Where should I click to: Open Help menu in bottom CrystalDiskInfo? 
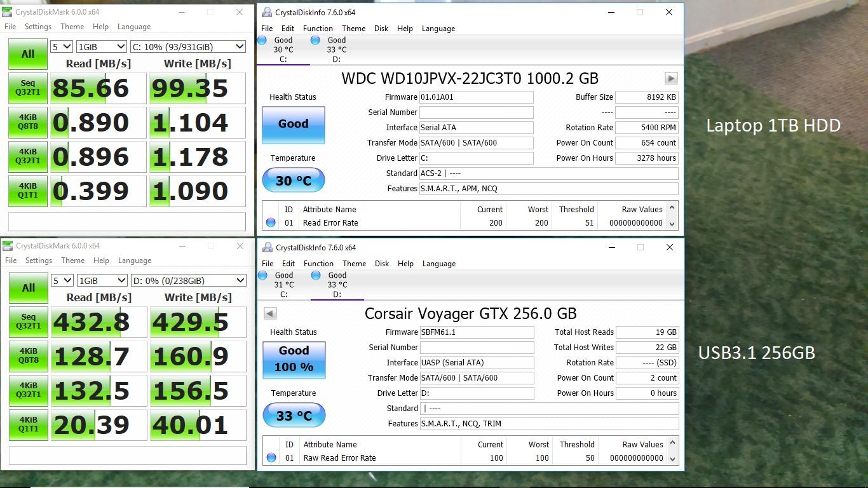(405, 264)
